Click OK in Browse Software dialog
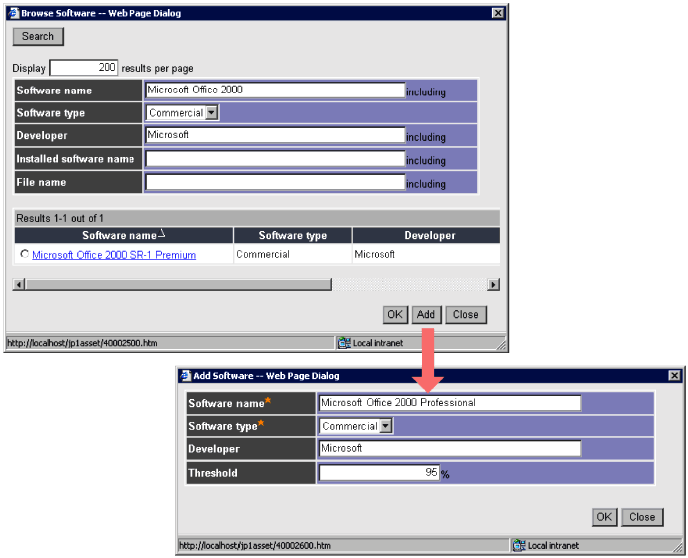 click(x=395, y=315)
